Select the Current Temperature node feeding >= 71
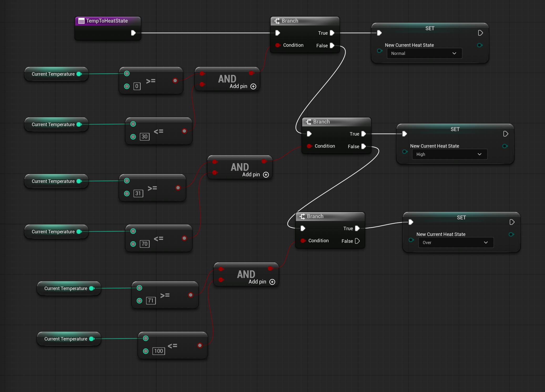 click(x=69, y=288)
